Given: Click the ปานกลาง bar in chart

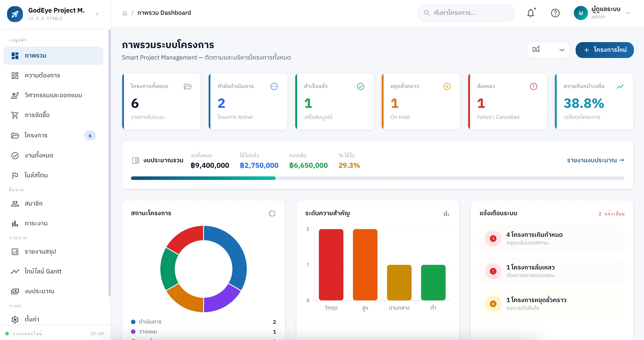Looking at the screenshot, I should coord(399,282).
